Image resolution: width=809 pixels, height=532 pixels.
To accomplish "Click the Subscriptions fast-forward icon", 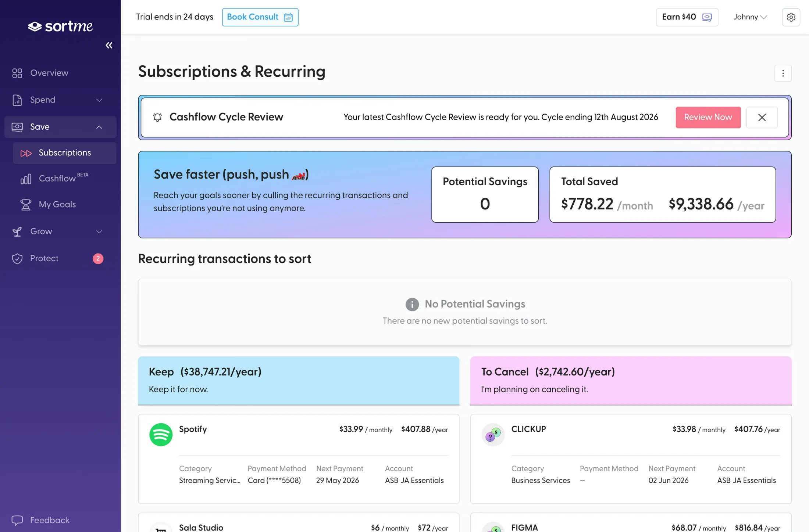I will point(26,153).
